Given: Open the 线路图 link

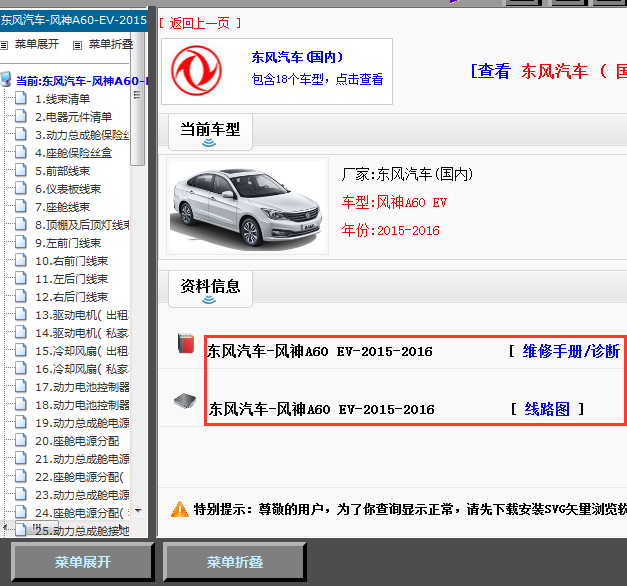Looking at the screenshot, I should tap(547, 409).
